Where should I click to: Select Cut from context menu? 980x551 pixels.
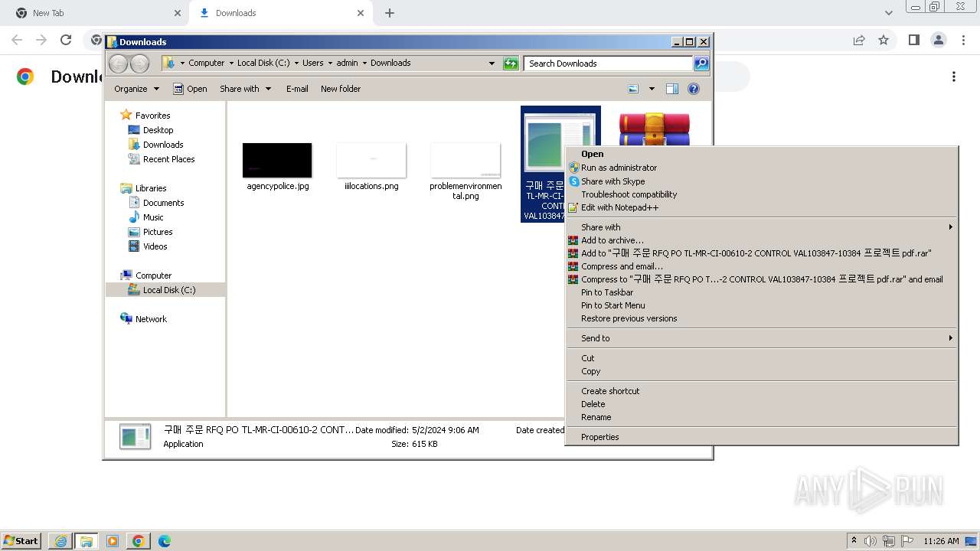click(x=587, y=358)
